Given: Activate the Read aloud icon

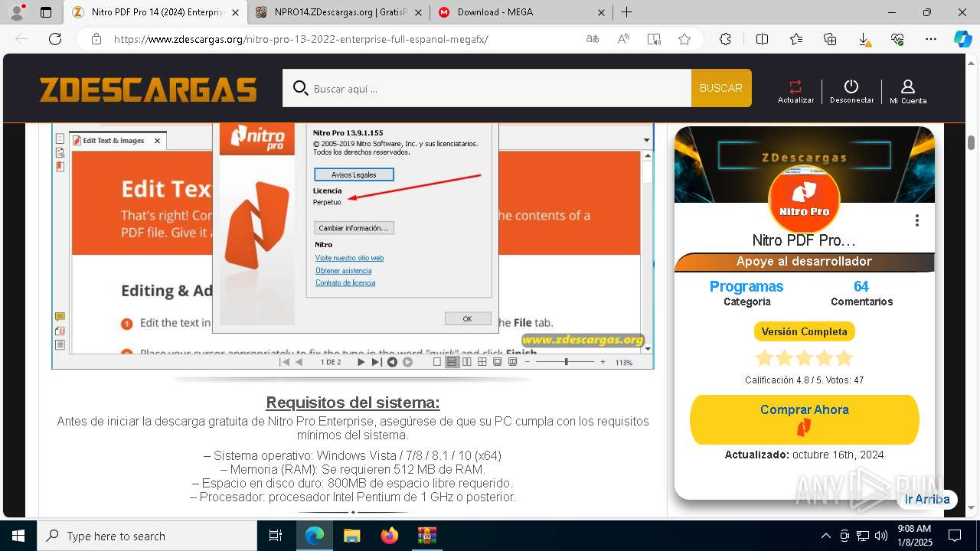Looking at the screenshot, I should [x=623, y=39].
